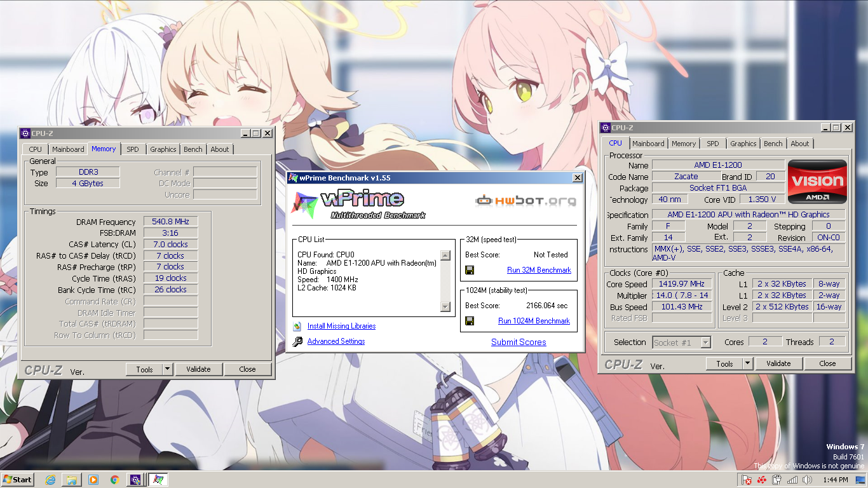Screen dimensions: 868x488
Task: Launch Windows Media Player from taskbar
Action: point(93,480)
